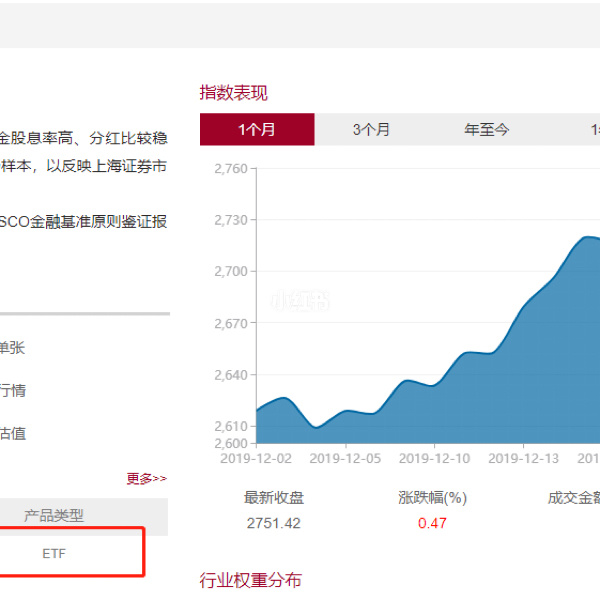Click the 2,700 y-axis gridline label
The width and height of the screenshot is (600, 600).
[230, 271]
